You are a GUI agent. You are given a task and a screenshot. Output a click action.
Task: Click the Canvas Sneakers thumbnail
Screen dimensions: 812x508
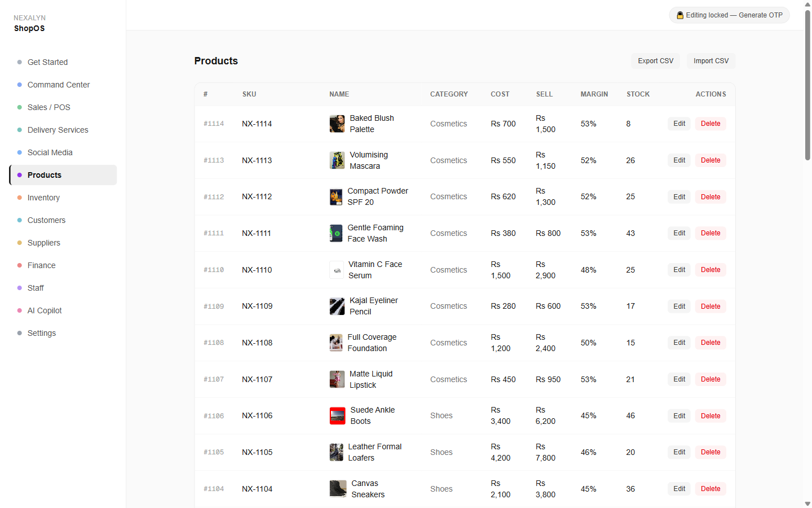pyautogui.click(x=338, y=489)
